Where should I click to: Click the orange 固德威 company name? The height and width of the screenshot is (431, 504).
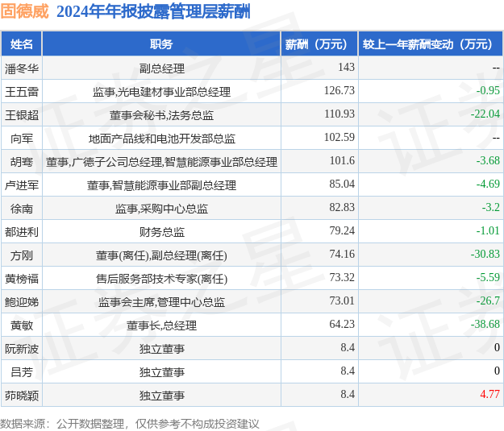25,11
